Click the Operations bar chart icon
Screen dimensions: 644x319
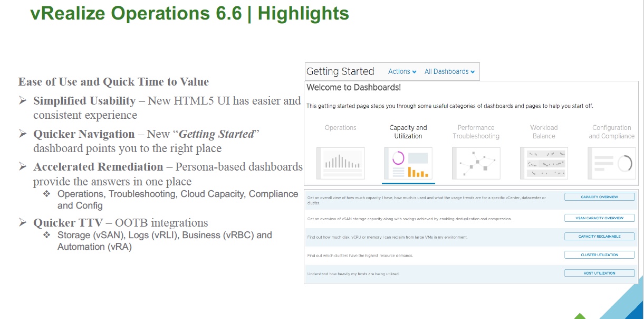point(340,163)
